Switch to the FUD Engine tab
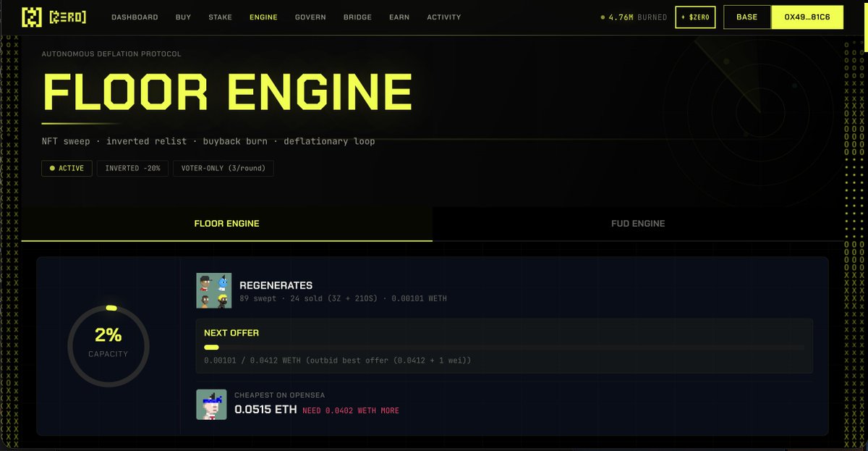This screenshot has height=451, width=868. [637, 224]
